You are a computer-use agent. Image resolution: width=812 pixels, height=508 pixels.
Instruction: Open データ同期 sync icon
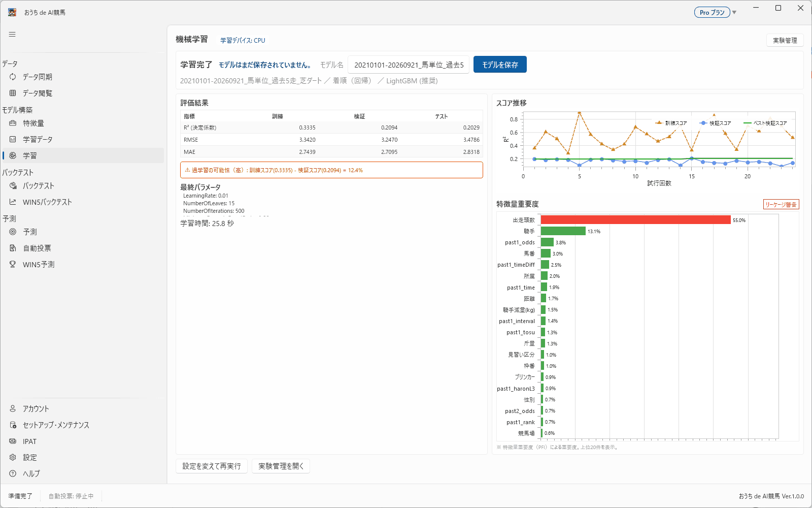tap(13, 77)
